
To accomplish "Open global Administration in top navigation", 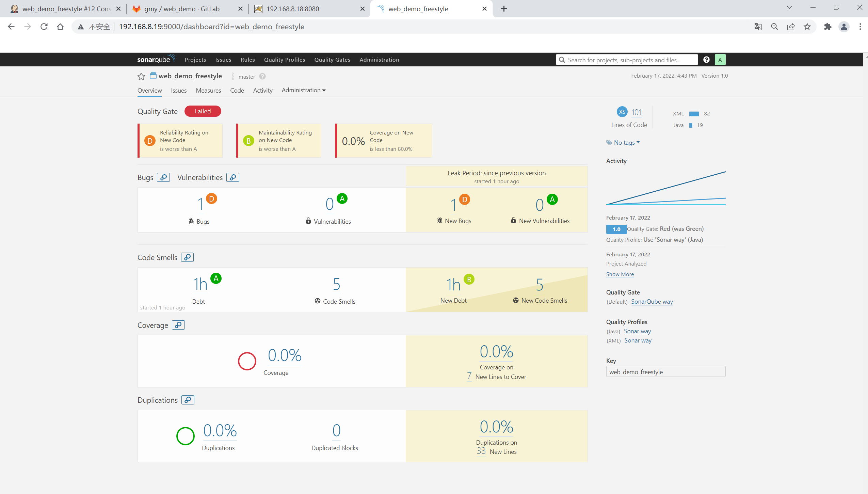I will coord(379,60).
